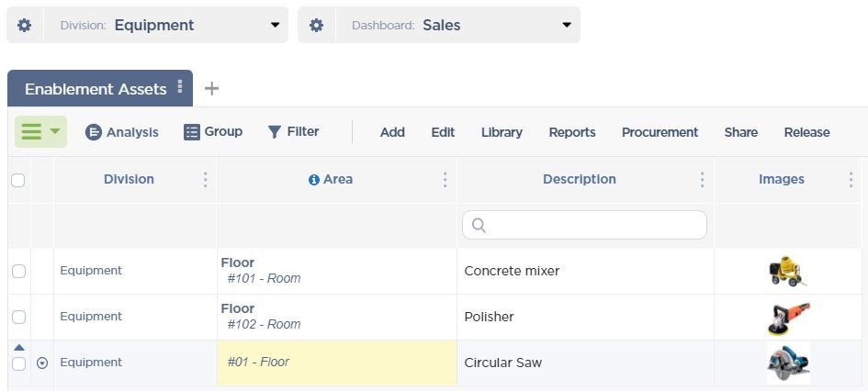Open Division column options menu
The image size is (868, 391).
(x=205, y=180)
